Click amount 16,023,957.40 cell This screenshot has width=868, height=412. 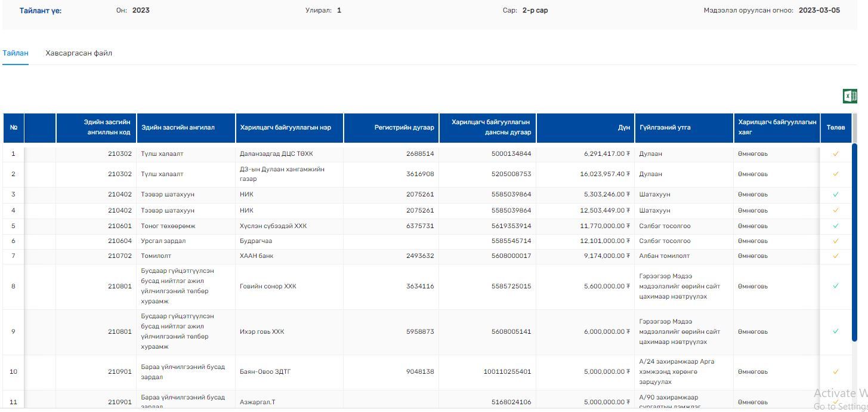604,174
